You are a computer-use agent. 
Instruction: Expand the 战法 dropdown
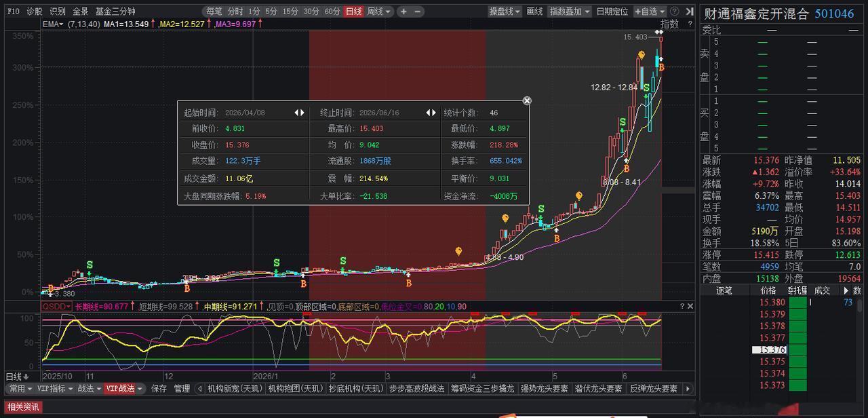click(90, 389)
